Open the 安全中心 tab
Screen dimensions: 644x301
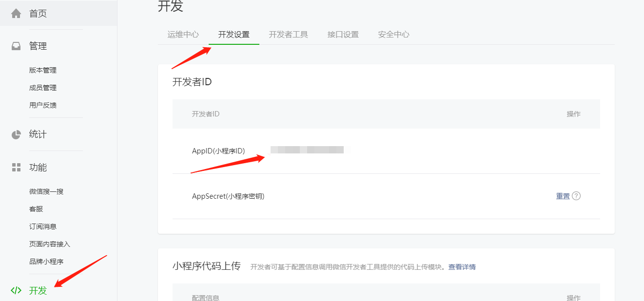tap(393, 34)
